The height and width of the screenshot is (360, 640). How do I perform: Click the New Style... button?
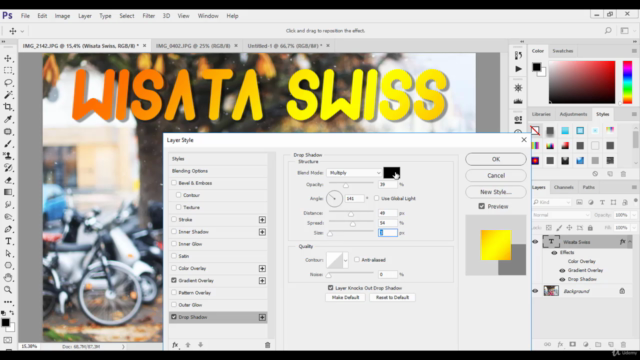[x=496, y=192]
